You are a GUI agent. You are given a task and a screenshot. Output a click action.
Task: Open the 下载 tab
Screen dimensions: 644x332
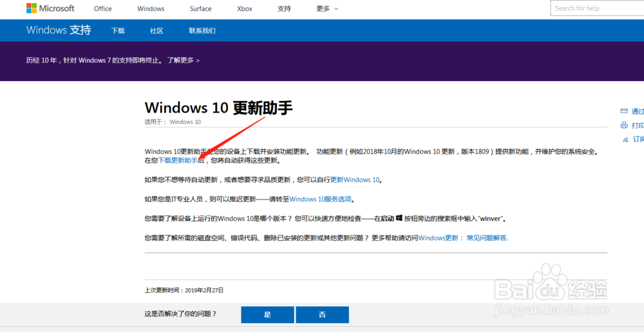point(118,31)
